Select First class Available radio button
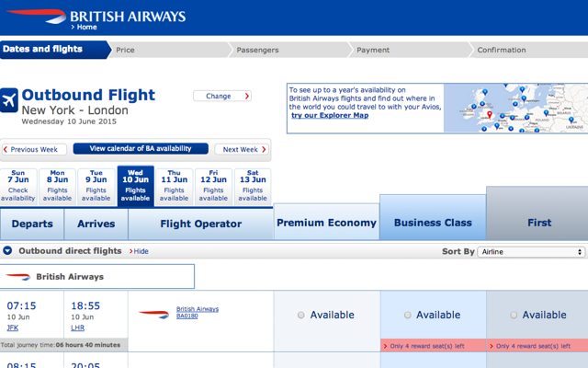Screen dimensions: 588x368 514,315
